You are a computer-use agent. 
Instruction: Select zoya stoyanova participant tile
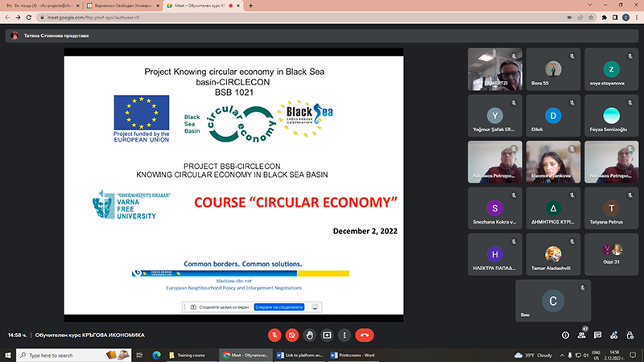(612, 69)
